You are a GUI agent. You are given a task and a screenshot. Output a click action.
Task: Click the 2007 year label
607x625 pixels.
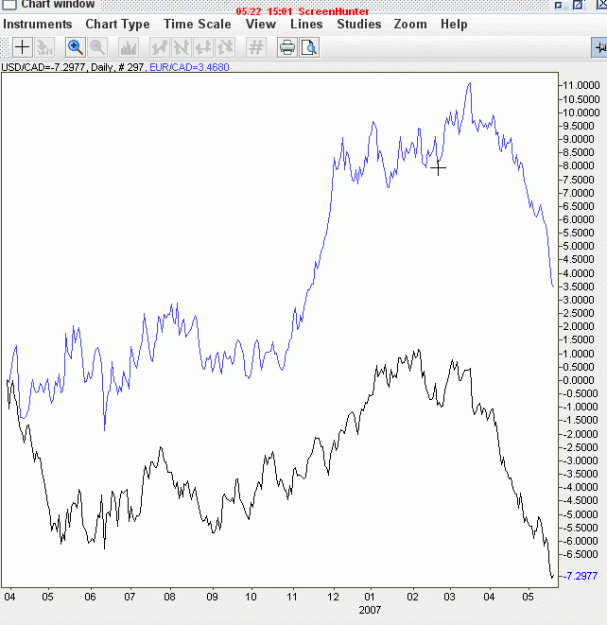coord(370,610)
